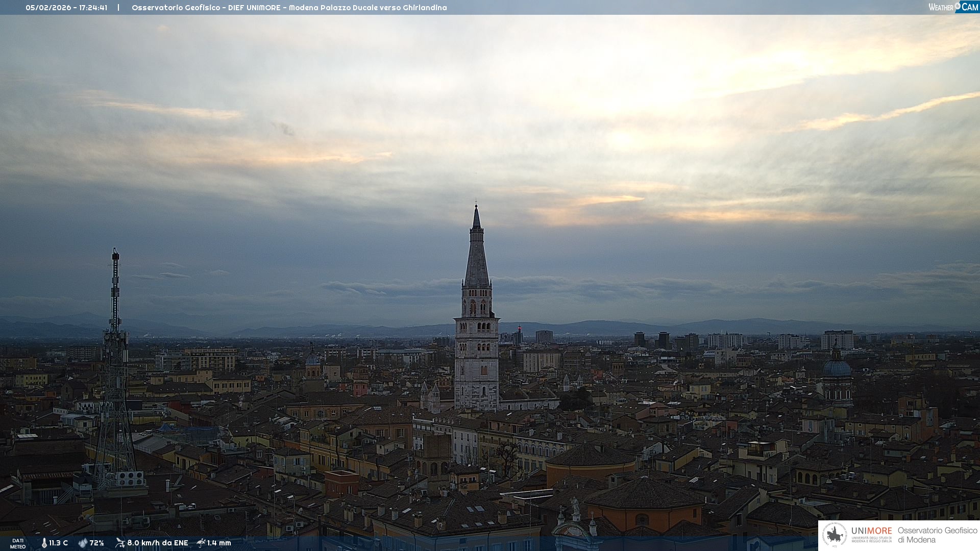Click the rain umbrella icon
This screenshot has height=551, width=980.
click(x=201, y=543)
